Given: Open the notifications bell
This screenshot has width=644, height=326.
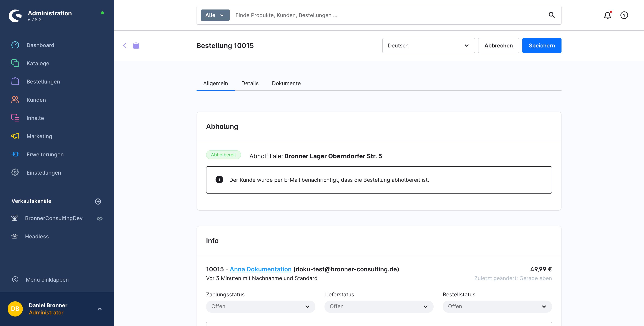Looking at the screenshot, I should click(607, 15).
